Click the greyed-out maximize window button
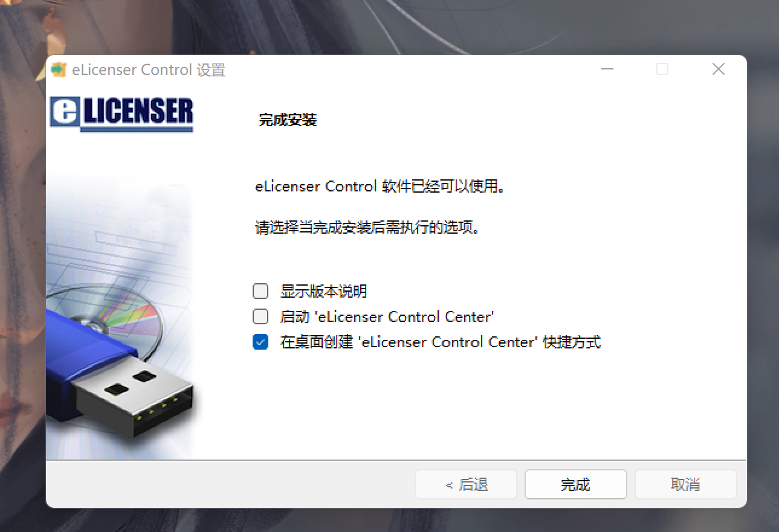The height and width of the screenshot is (532, 779). click(x=662, y=69)
